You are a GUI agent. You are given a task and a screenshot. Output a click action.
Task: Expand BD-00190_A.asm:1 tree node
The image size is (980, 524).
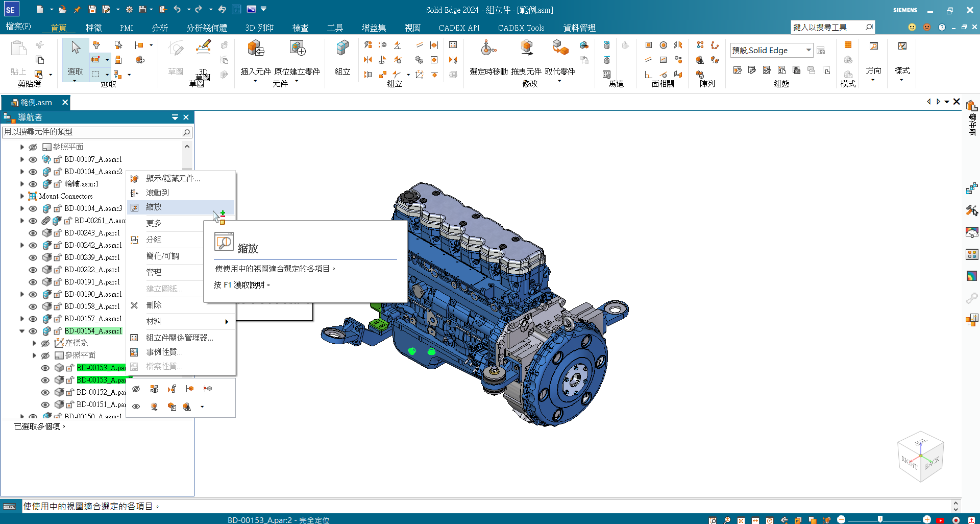[x=22, y=294]
